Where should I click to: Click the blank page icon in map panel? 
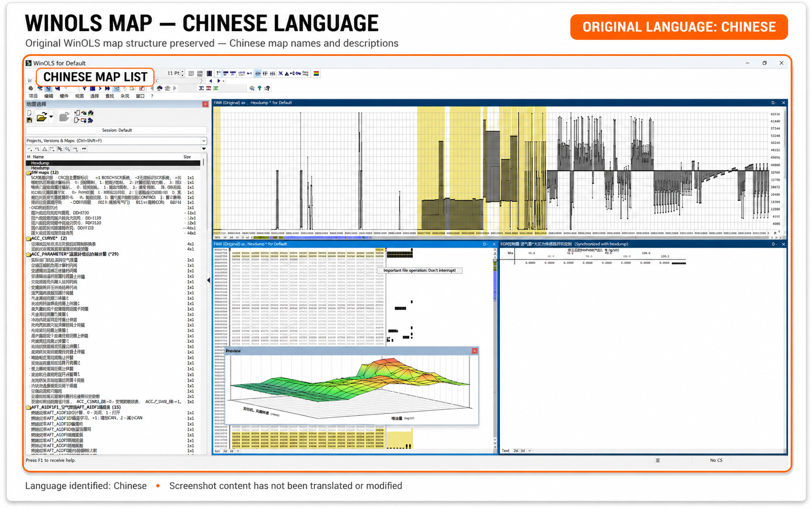29,113
